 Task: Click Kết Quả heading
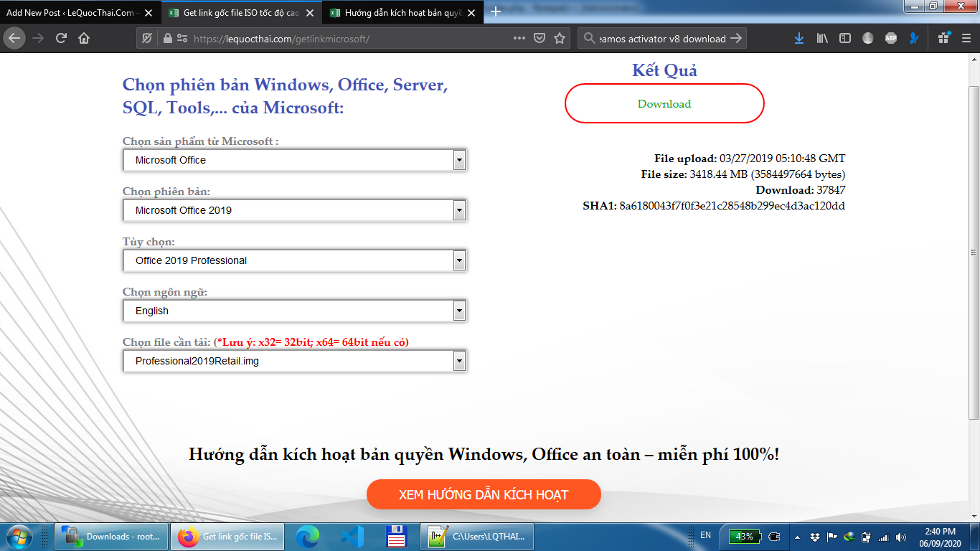tap(664, 70)
